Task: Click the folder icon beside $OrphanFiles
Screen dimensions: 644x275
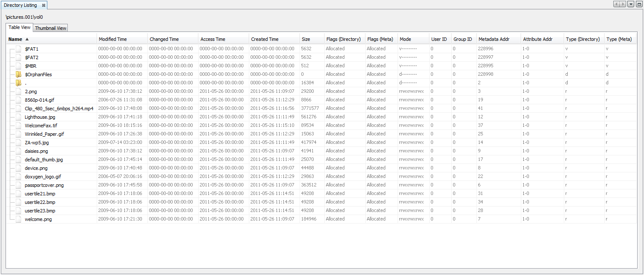Action: click(18, 74)
